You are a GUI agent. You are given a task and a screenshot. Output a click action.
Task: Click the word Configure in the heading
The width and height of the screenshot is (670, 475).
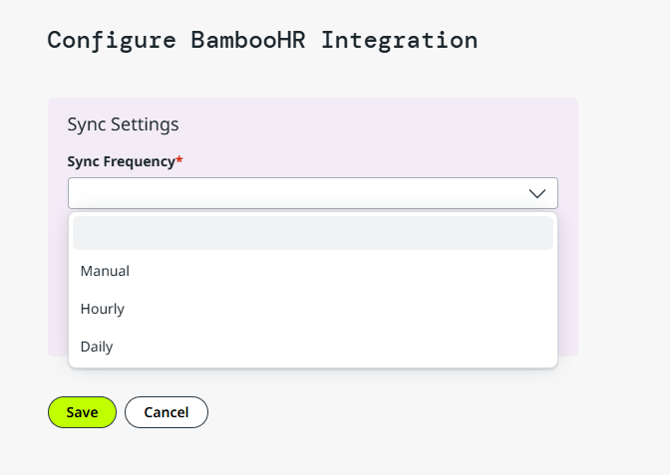[x=110, y=41]
